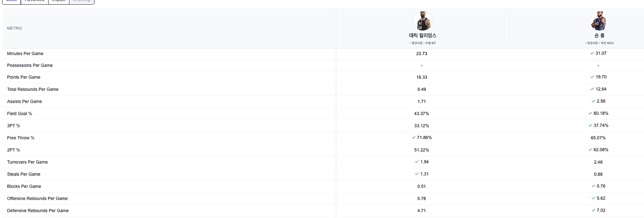Click the checkmark next to 19.70 points

(x=592, y=77)
